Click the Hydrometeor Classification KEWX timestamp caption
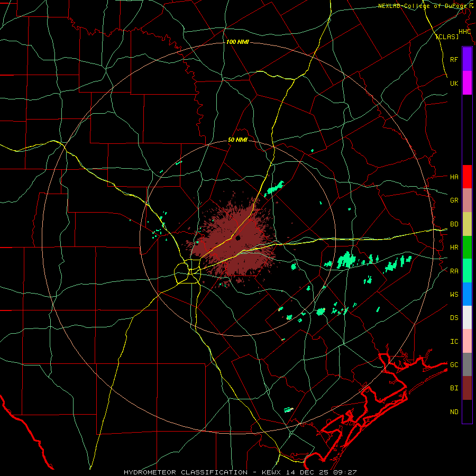 tap(240, 472)
